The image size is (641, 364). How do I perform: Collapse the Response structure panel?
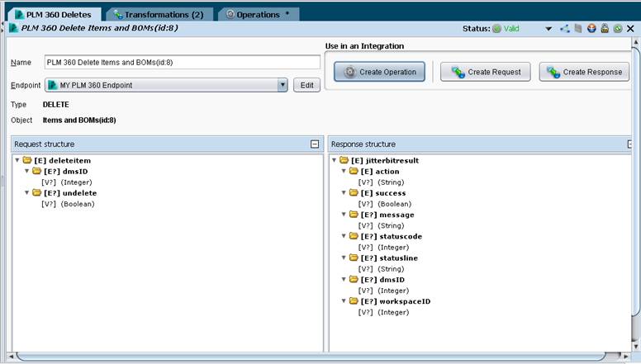pos(630,144)
